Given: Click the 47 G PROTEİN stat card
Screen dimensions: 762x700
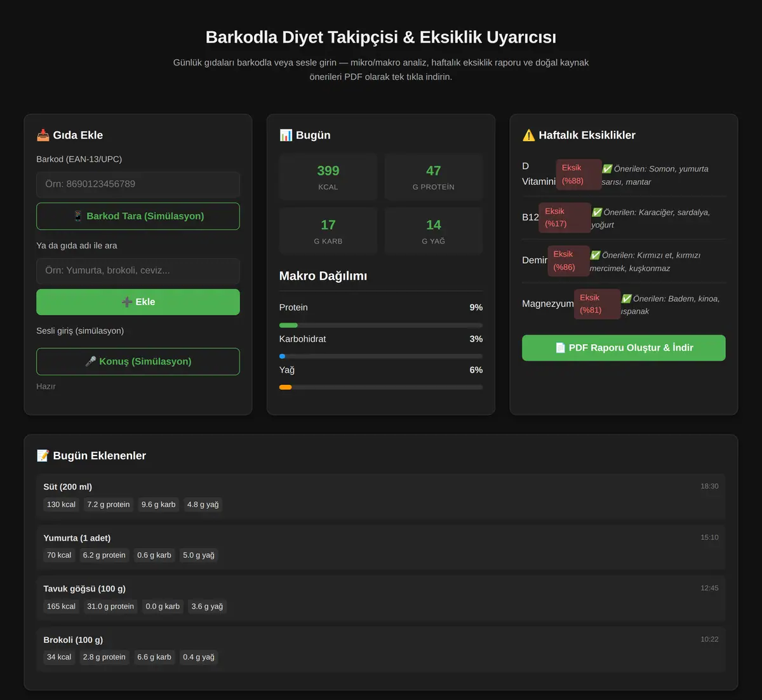Looking at the screenshot, I should pyautogui.click(x=434, y=177).
